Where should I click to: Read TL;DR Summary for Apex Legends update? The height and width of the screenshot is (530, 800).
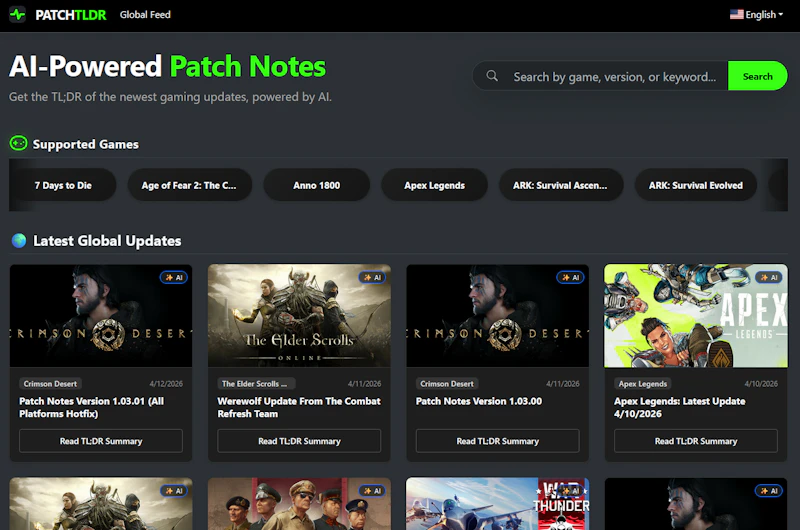click(x=696, y=441)
